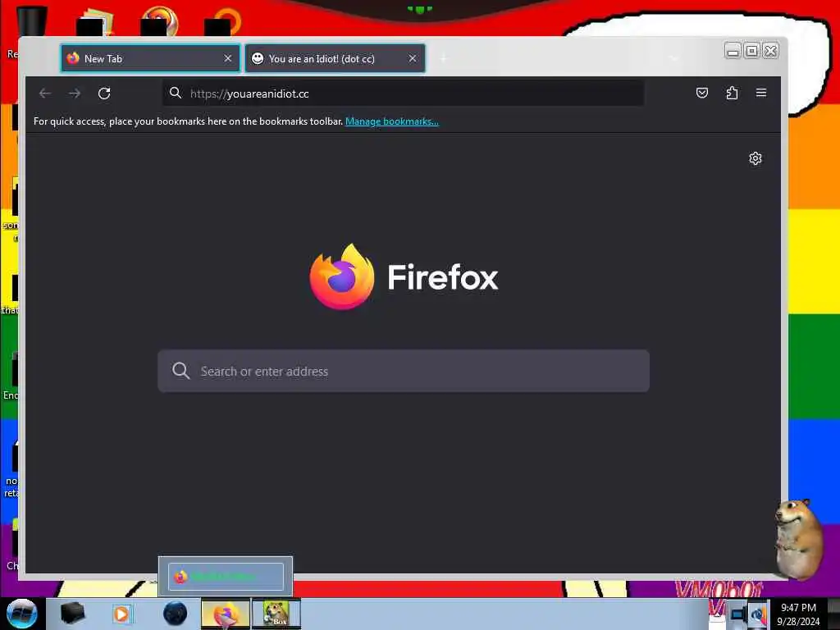The width and height of the screenshot is (840, 630).
Task: Open the Extensions puzzle icon
Action: [732, 94]
